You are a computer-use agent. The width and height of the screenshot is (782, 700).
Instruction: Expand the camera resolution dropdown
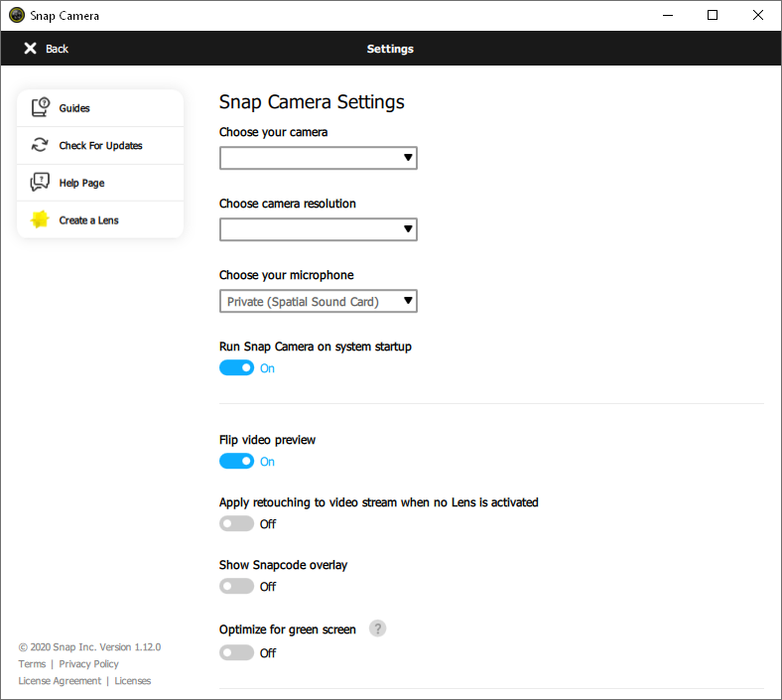tap(318, 229)
